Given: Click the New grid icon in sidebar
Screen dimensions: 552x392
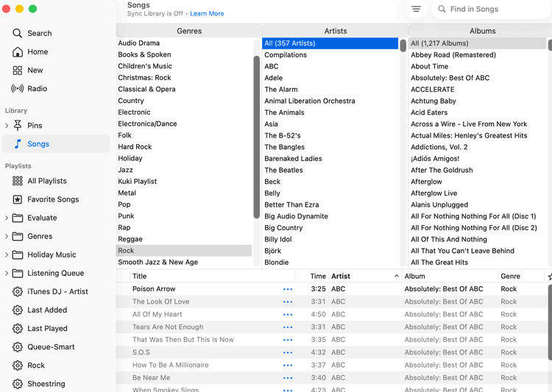Looking at the screenshot, I should 17,70.
